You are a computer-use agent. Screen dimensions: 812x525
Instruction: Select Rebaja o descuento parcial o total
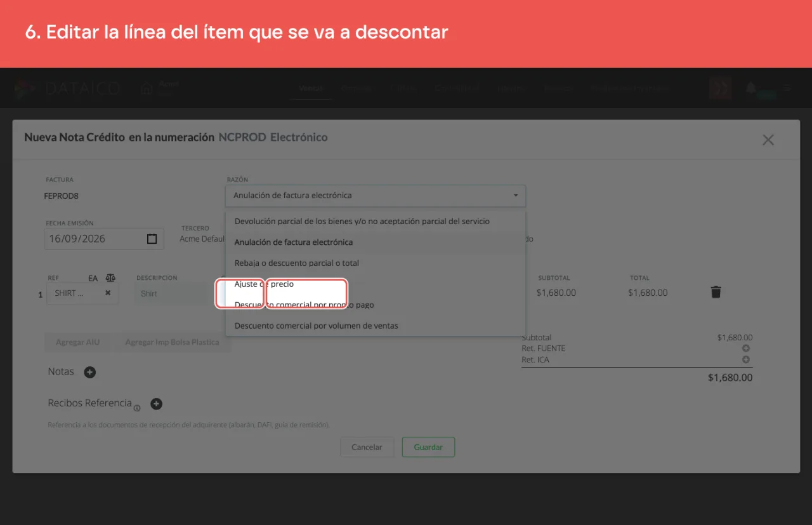click(376, 263)
